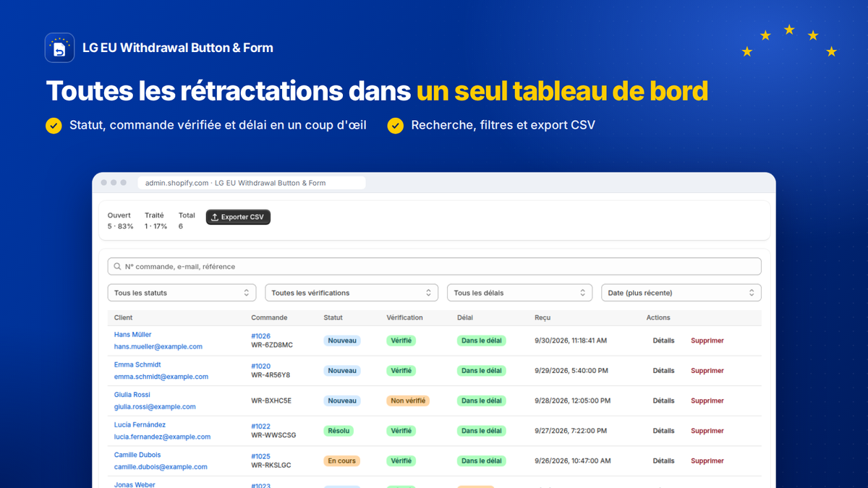The image size is (868, 488).
Task: Click the export icon in Exporter CSV button
Action: click(x=214, y=217)
